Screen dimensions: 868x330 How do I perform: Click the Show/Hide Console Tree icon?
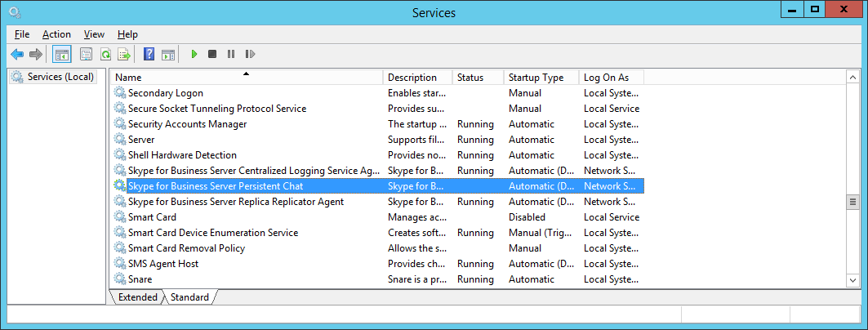61,54
